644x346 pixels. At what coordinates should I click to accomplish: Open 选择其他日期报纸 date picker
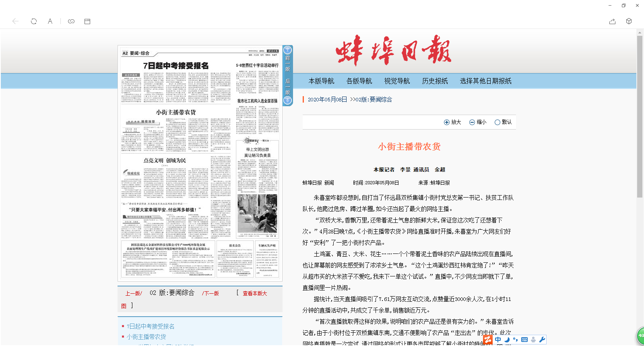pos(485,81)
